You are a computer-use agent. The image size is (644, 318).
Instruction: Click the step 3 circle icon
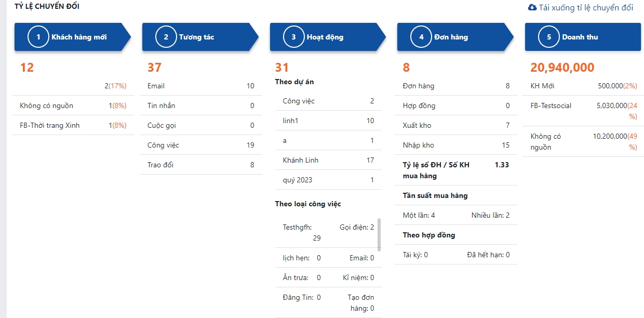pos(293,37)
